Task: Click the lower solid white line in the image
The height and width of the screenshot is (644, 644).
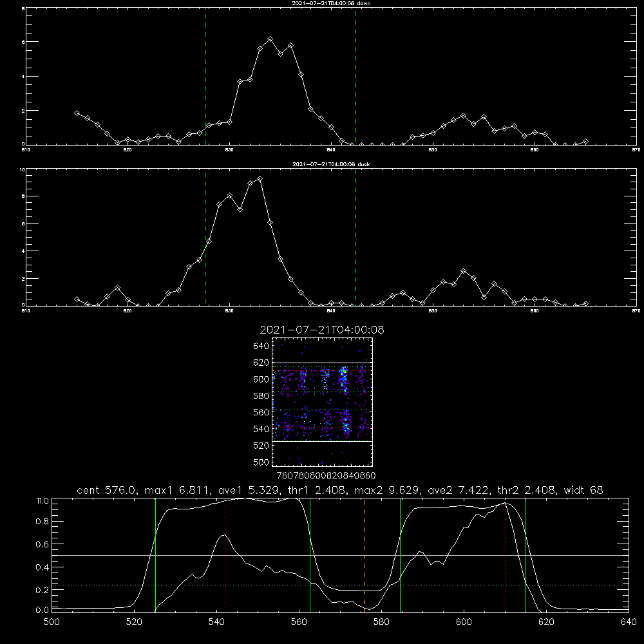Action: tap(322, 441)
